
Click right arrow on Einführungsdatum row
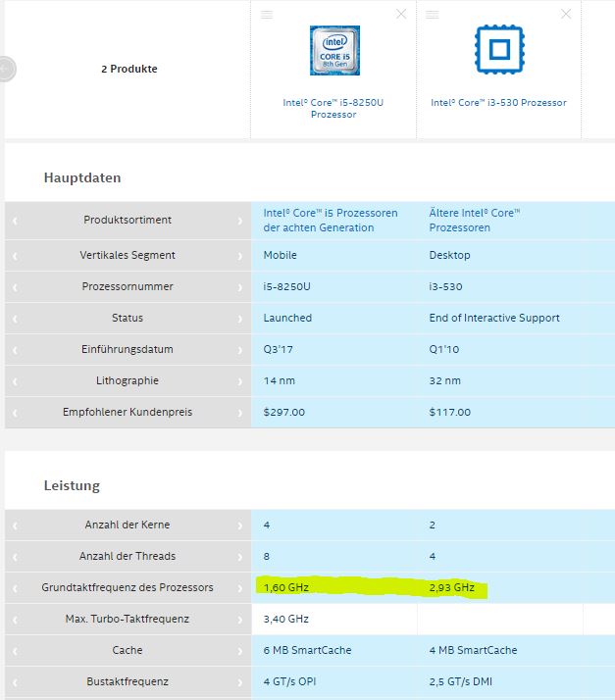(240, 350)
